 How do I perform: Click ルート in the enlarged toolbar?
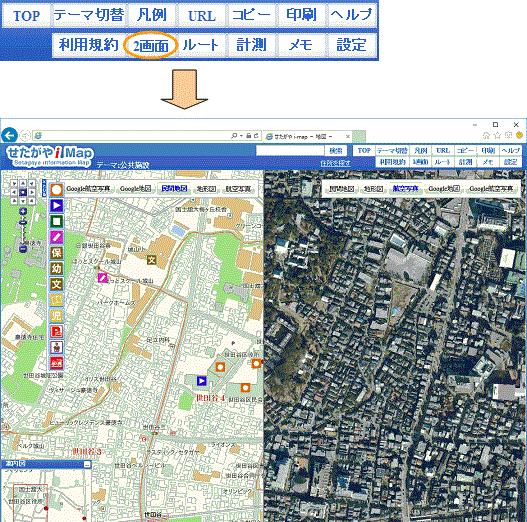(201, 45)
